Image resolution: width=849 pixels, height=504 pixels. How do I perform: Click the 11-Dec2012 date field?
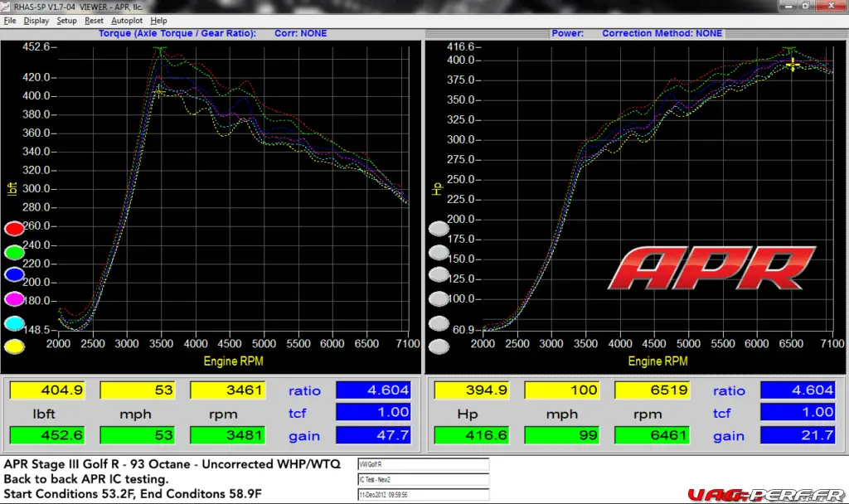click(x=424, y=495)
